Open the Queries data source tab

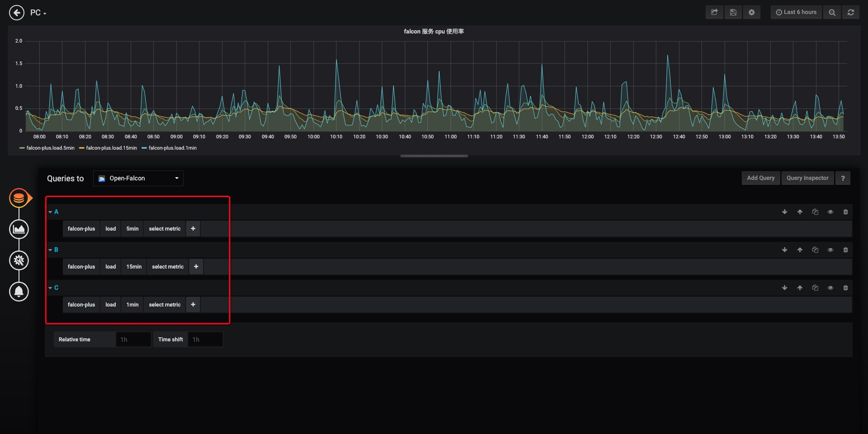[x=19, y=198]
